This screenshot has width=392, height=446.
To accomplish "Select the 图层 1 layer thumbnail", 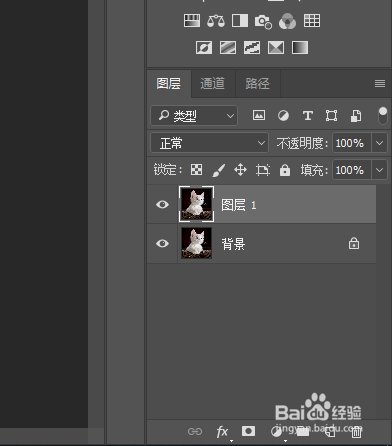I will [197, 204].
